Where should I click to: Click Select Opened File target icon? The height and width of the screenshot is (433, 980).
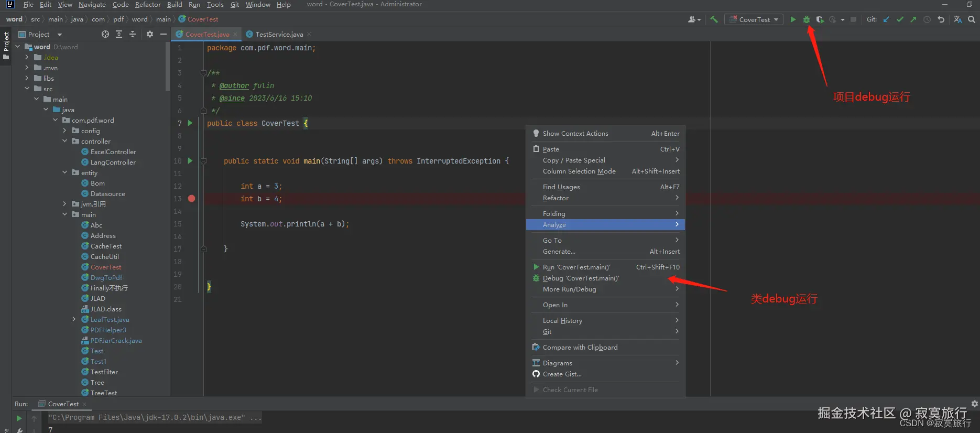105,34
